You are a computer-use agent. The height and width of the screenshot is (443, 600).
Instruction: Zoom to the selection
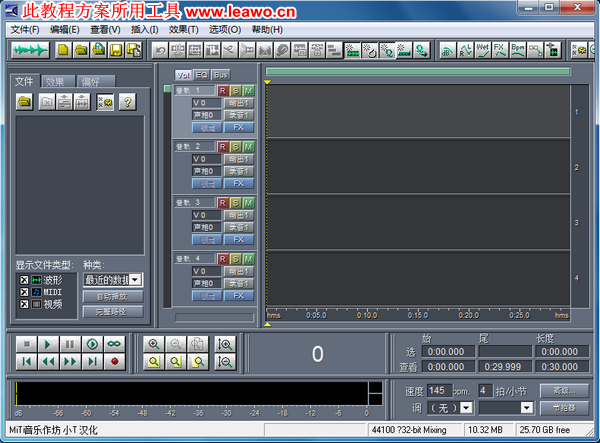tap(154, 362)
